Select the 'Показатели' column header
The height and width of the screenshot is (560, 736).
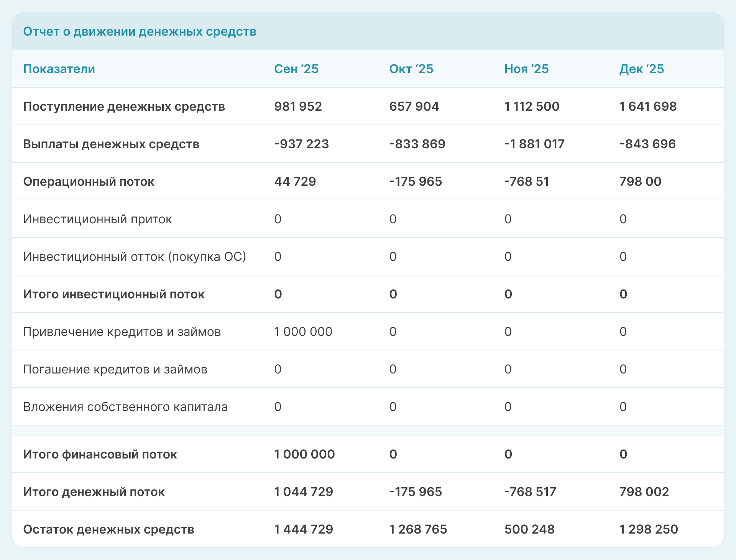[x=59, y=69]
